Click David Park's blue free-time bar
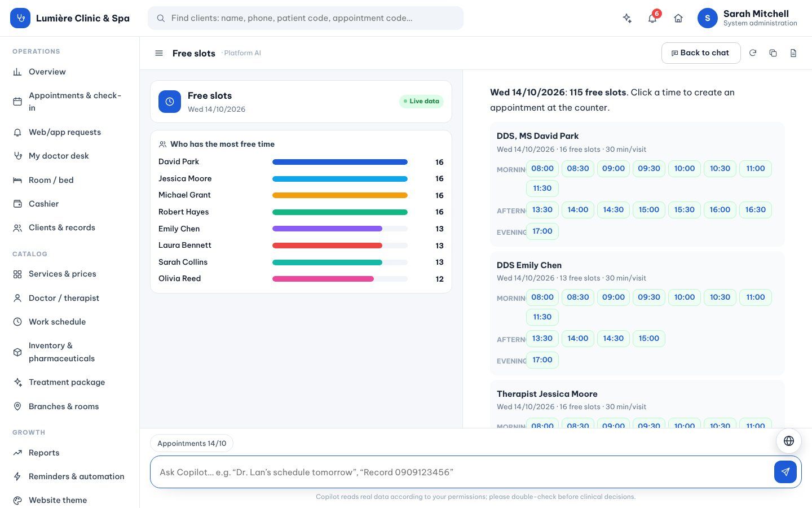This screenshot has height=508, width=812. (340, 162)
